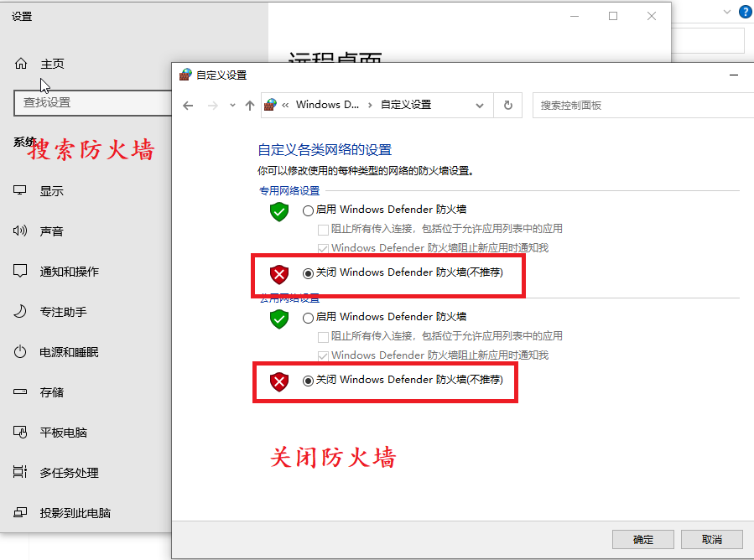Refresh the control panel address bar

(507, 105)
